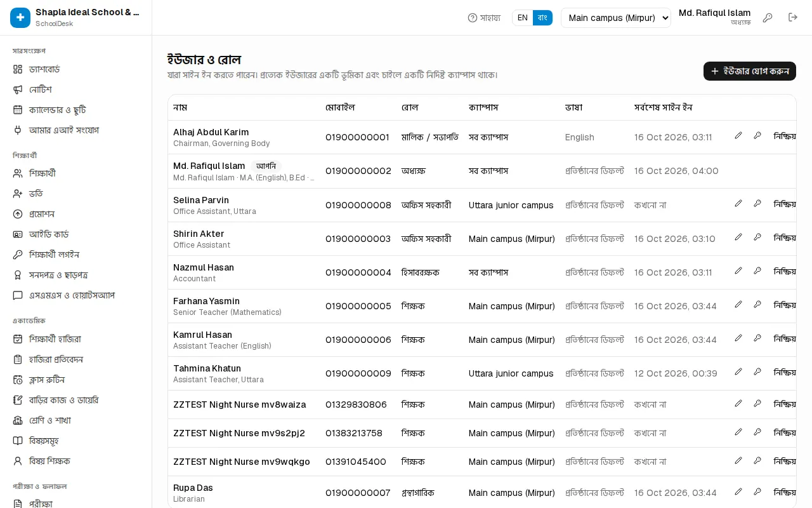The image size is (812, 508).
Task: Switch language toggle to EN
Action: click(x=523, y=18)
